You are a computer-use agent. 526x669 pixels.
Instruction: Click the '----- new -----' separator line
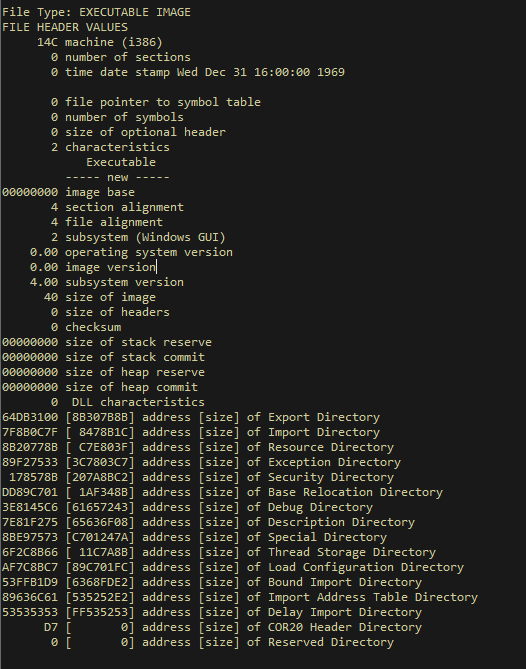tap(117, 177)
